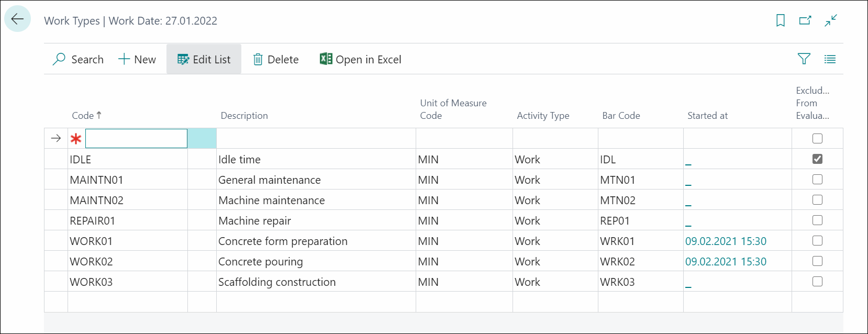This screenshot has width=868, height=334.
Task: Open the Description column header
Action: point(244,116)
